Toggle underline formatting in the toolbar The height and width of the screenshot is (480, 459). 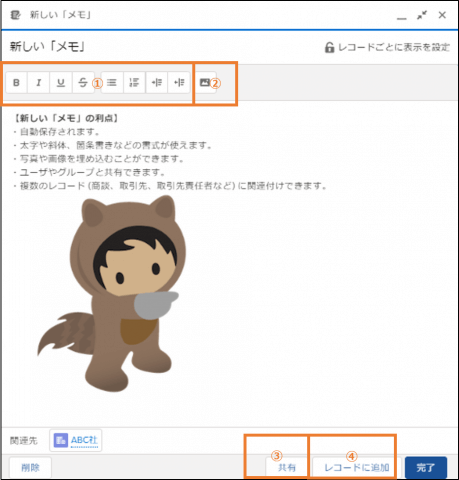tap(61, 82)
